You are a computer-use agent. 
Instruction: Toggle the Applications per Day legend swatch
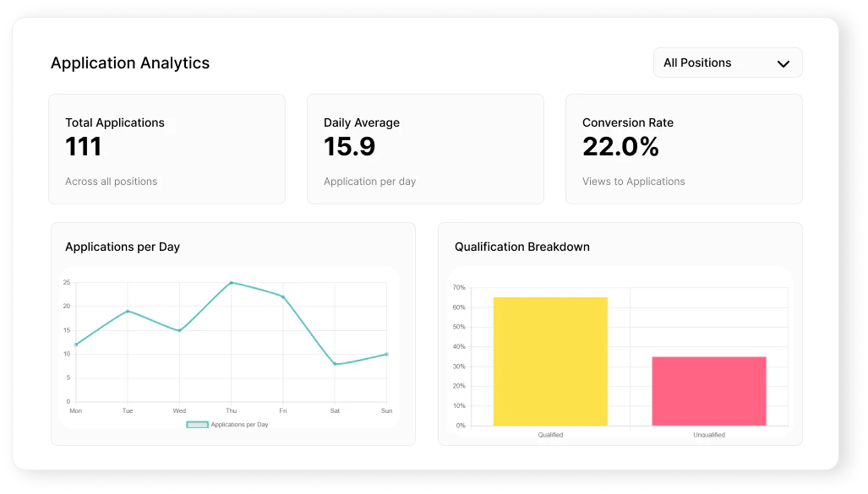(x=198, y=425)
